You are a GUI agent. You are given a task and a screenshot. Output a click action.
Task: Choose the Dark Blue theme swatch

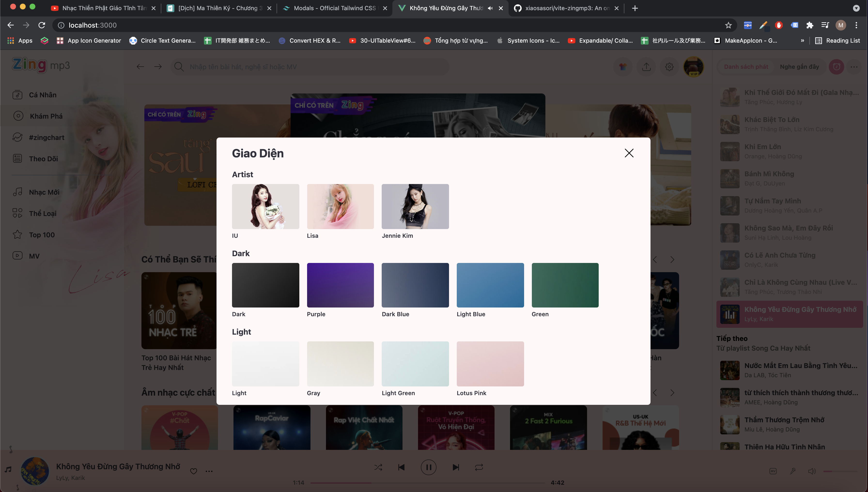click(415, 285)
